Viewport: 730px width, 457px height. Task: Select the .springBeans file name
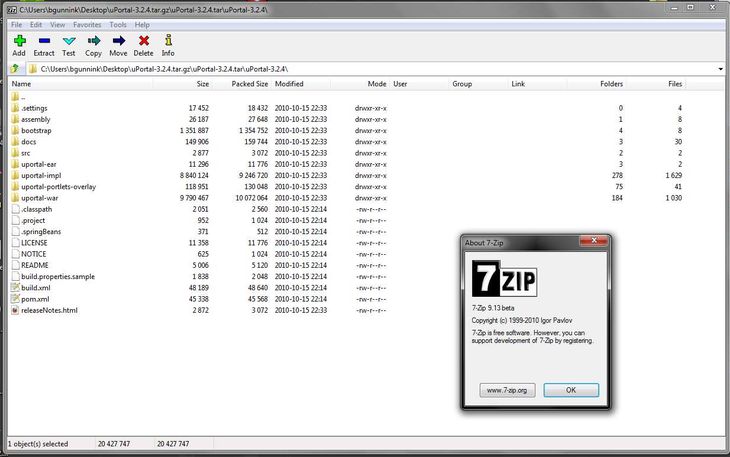click(x=41, y=231)
